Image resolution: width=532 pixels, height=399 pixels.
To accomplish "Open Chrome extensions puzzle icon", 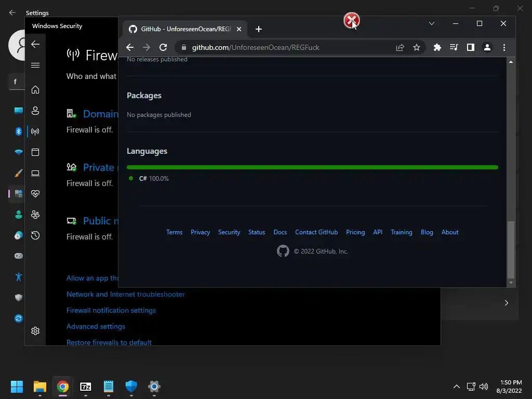I will (437, 47).
